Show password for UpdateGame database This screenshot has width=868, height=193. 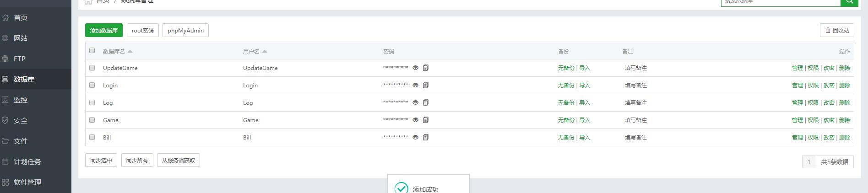point(416,68)
